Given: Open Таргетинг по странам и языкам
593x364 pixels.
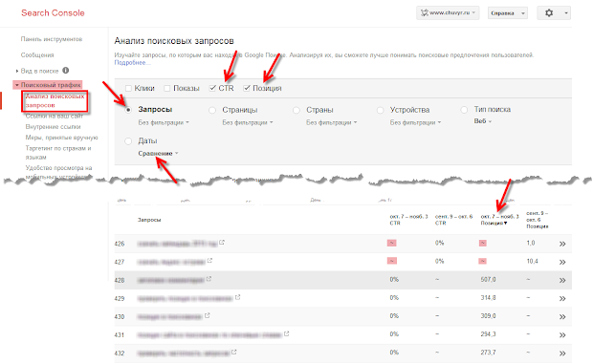Looking at the screenshot, I should 58,153.
